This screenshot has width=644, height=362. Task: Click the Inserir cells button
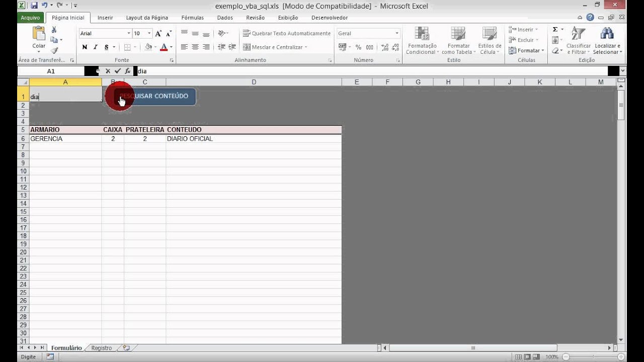524,30
